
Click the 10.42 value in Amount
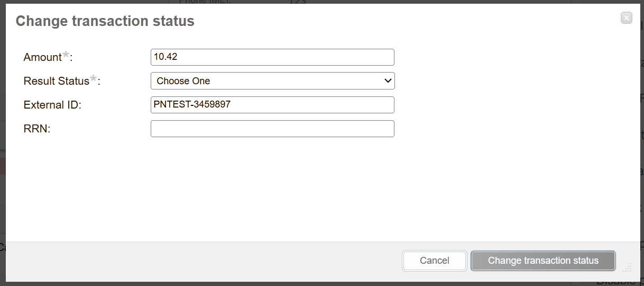[x=164, y=57]
